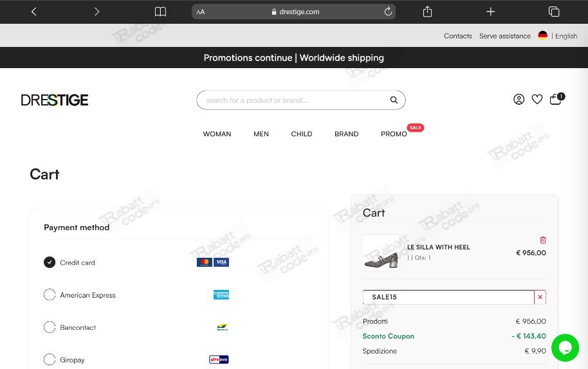Click the Spedizione € 9,90 amount
The height and width of the screenshot is (369, 588).
point(535,351)
